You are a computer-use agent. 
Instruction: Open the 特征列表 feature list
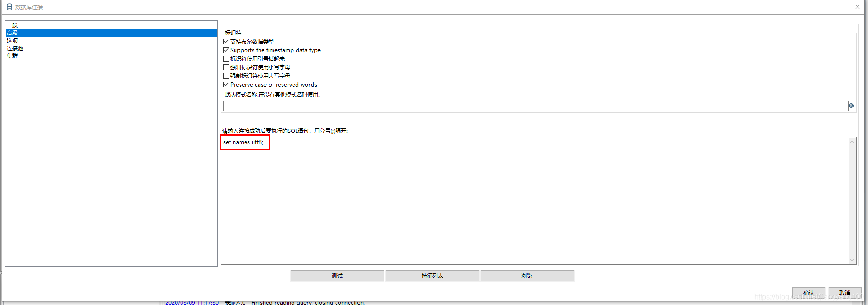[432, 276]
